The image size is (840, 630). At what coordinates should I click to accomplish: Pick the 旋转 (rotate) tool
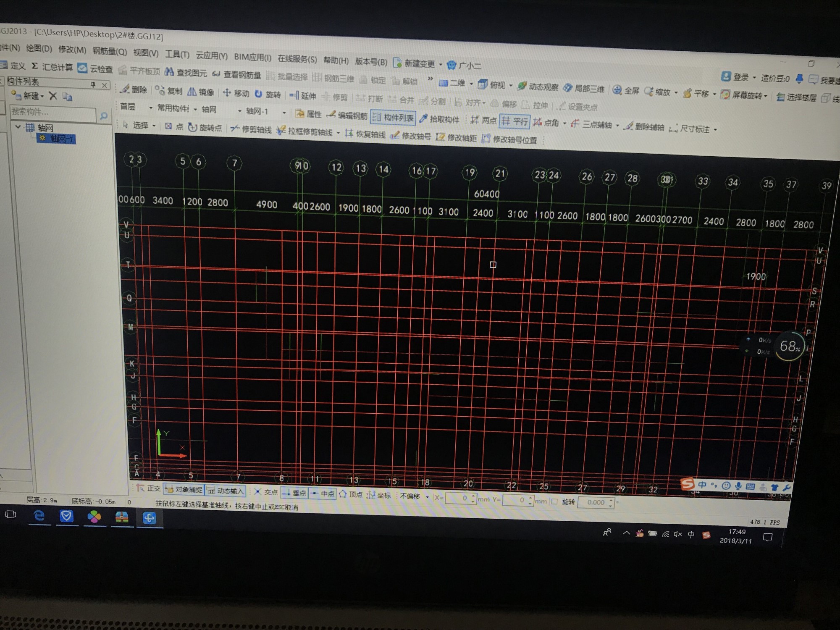[268, 94]
